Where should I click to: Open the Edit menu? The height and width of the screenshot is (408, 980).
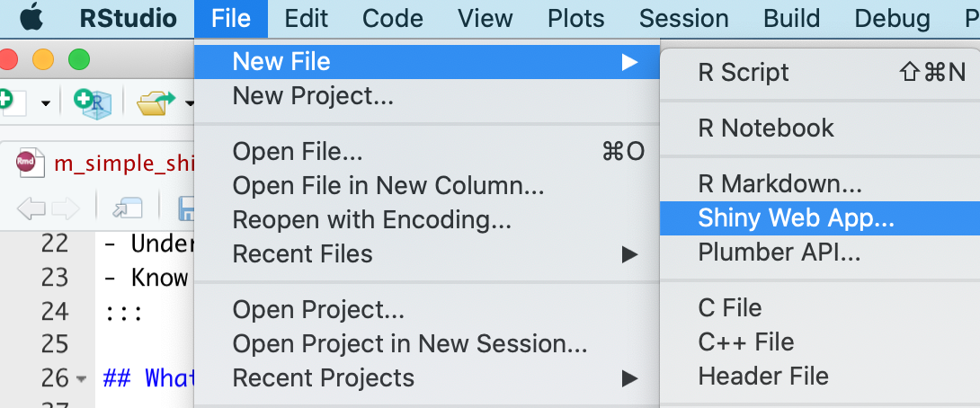pos(308,18)
